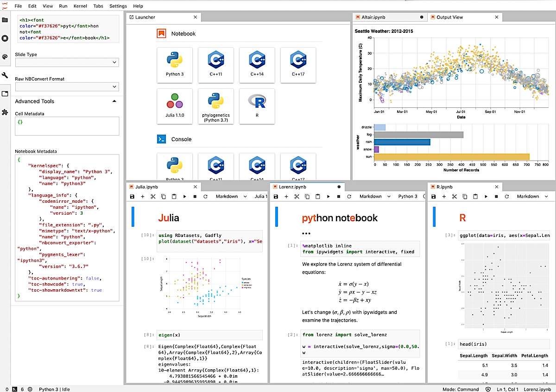The width and height of the screenshot is (556, 392).
Task: Open the Kernel menu
Action: pyautogui.click(x=80, y=6)
